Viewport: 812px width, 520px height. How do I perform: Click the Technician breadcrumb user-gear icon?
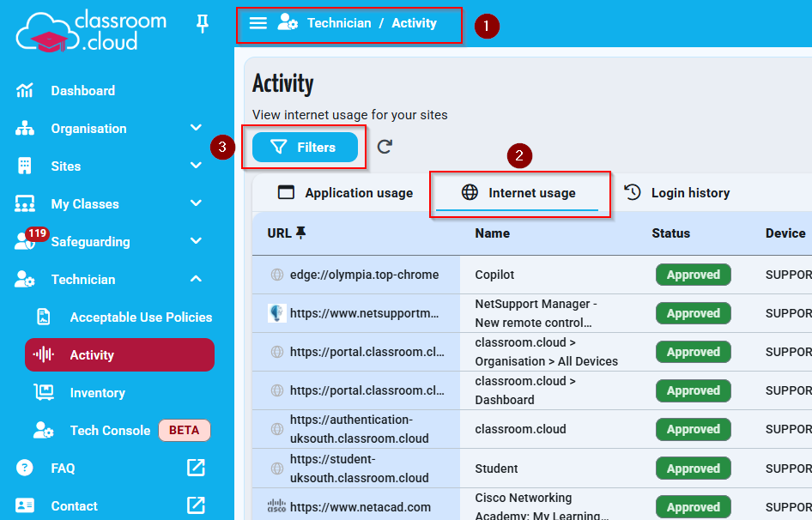pyautogui.click(x=288, y=22)
